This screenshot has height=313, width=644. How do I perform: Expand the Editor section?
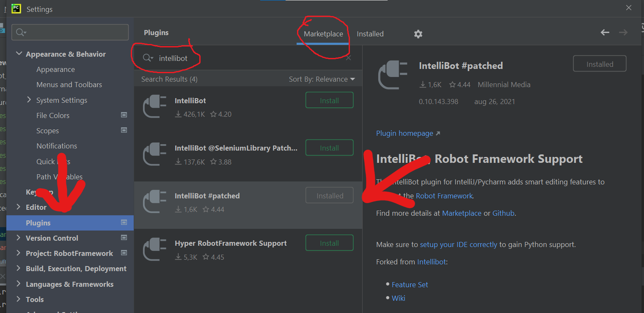click(18, 207)
